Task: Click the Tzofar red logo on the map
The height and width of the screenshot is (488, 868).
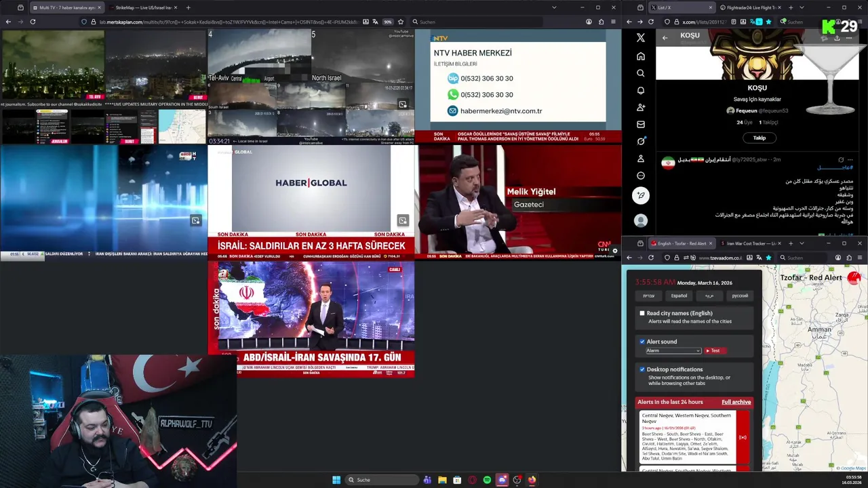Action: (x=854, y=277)
